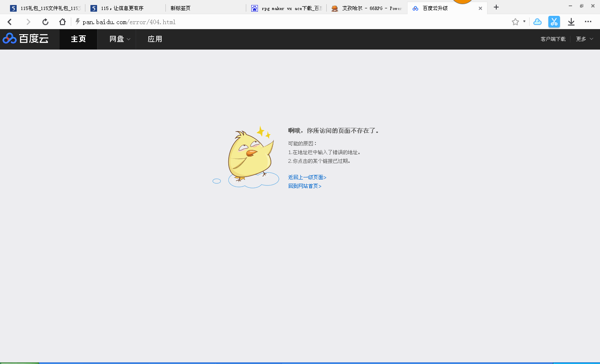
Task: Close the 百度云升级 tab
Action: point(480,8)
